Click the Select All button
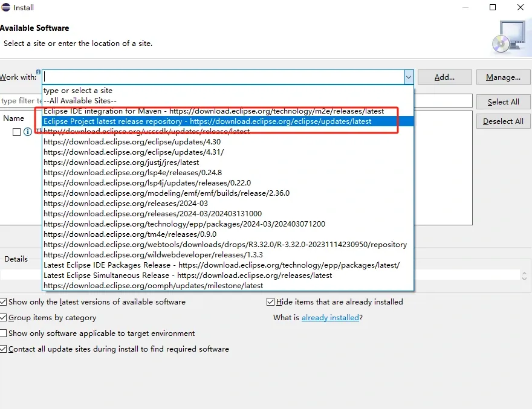This screenshot has width=532, height=409. pyautogui.click(x=503, y=101)
